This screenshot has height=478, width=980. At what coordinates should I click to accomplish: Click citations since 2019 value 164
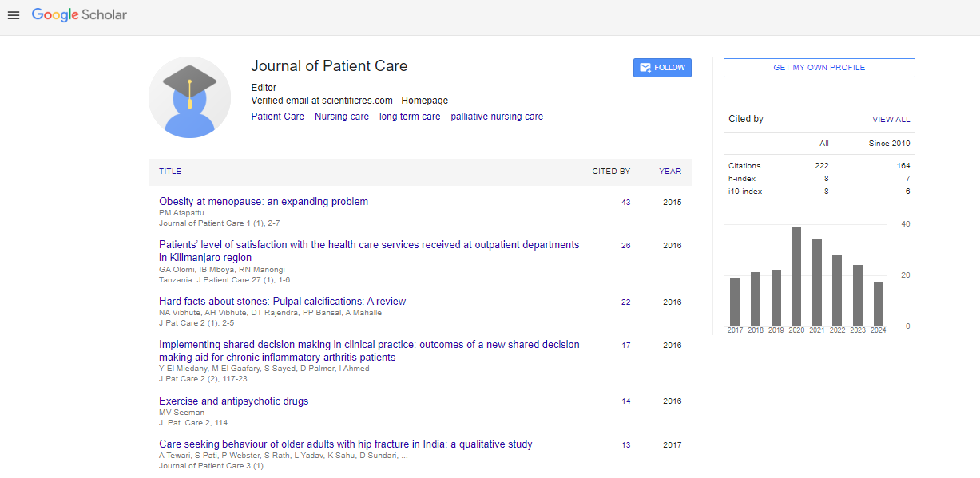(903, 166)
